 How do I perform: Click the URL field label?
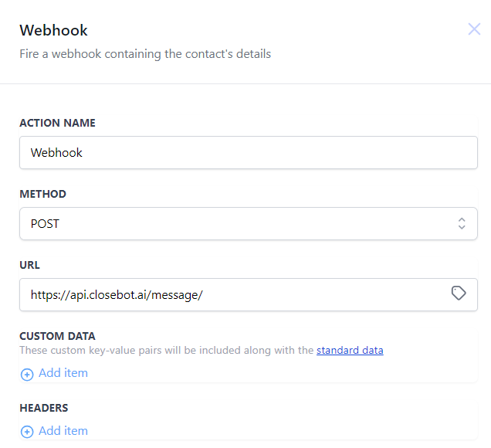click(30, 265)
